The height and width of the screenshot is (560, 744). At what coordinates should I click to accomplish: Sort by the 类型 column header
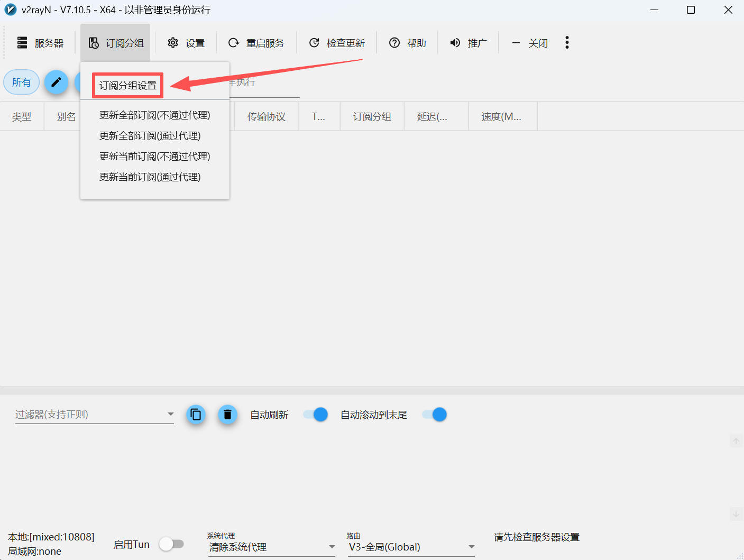(22, 116)
